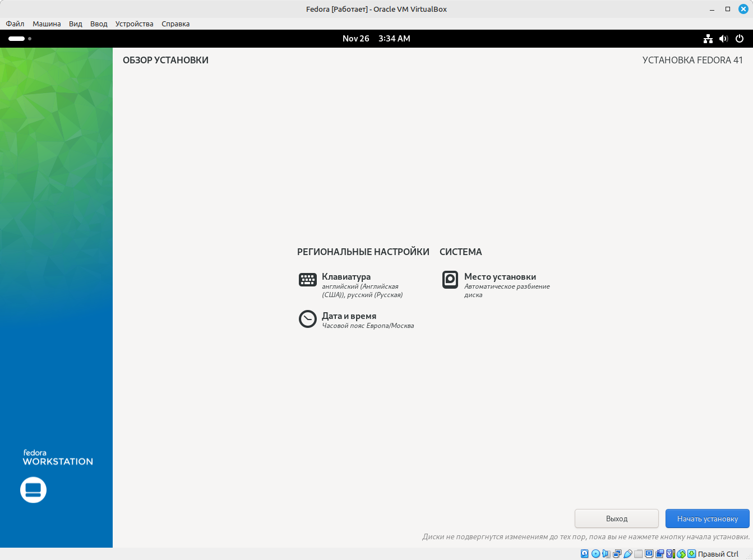Open the network status icon in top bar
Viewport: 753px width, 560px height.
[x=708, y=39]
